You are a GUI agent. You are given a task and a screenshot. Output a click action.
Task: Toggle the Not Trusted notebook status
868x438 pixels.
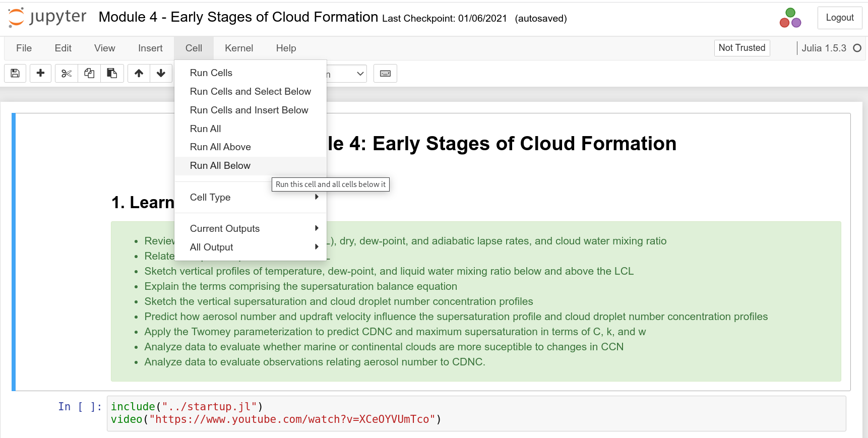741,48
